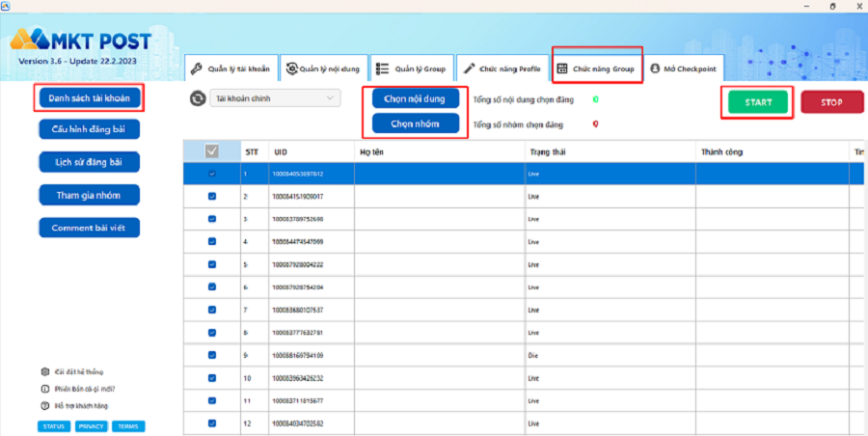868x436 pixels.
Task: Open the Mở Checkpoint tab
Action: click(x=683, y=69)
